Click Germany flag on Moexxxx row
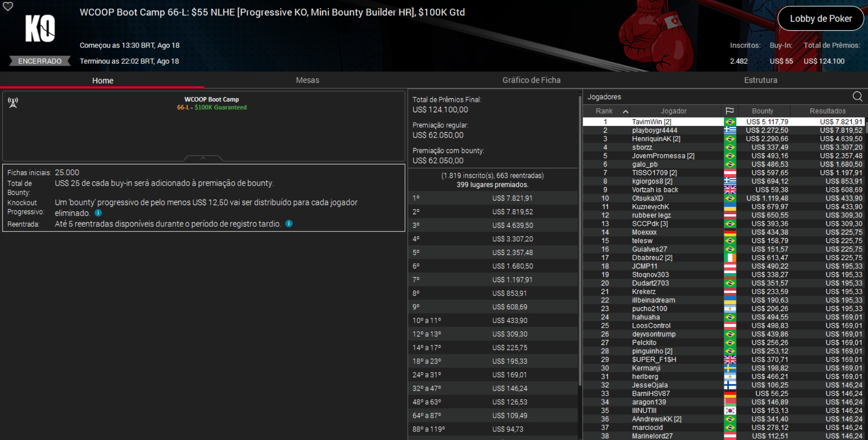Image resolution: width=868 pixels, height=440 pixels. click(730, 232)
